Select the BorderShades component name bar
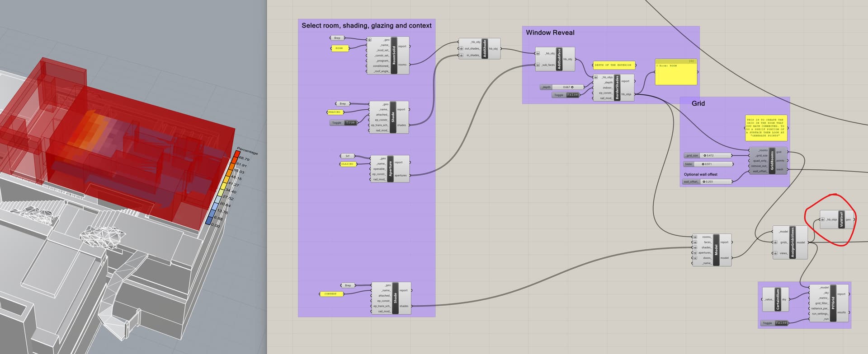868x354 pixels. [x=617, y=88]
